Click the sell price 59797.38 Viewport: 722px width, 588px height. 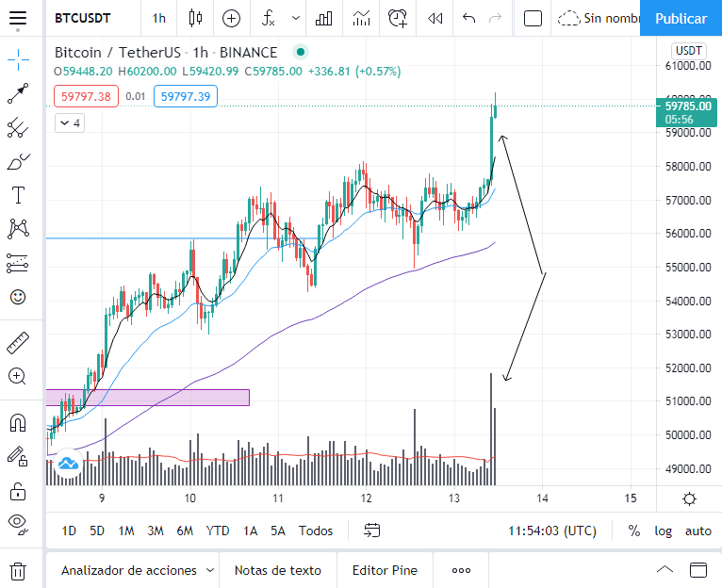86,96
